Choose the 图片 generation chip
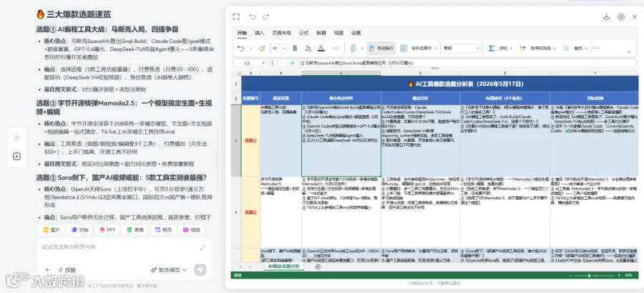Viewport: 644px width, 293px height. (52, 230)
